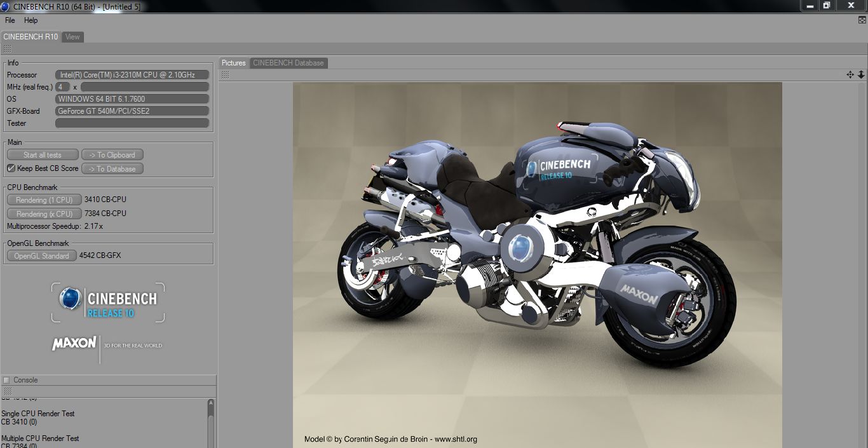868x448 pixels.
Task: Select the CINEBENCH R10 tab
Action: (x=31, y=37)
